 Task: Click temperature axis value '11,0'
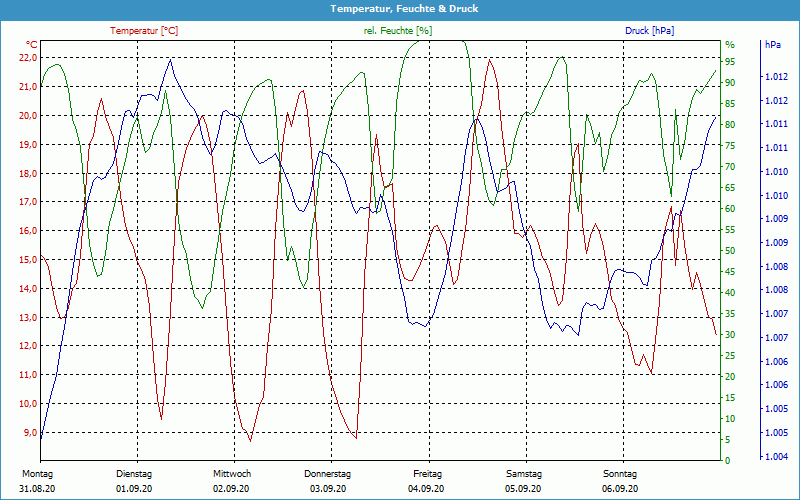28,374
